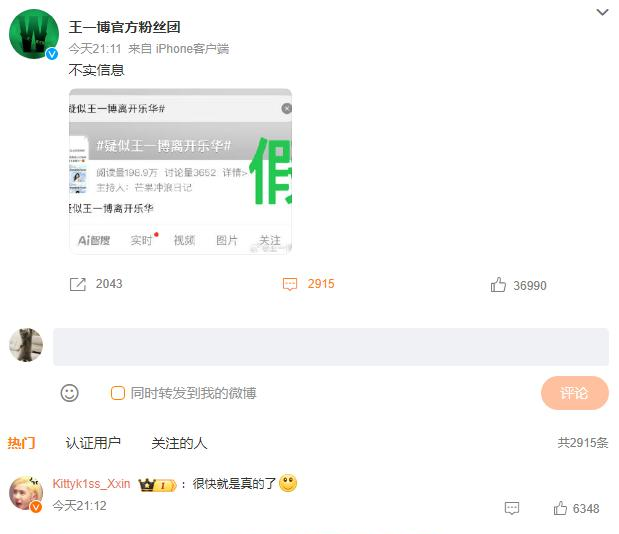
Task: Open the post's comment bubble icon
Action: coord(290,284)
